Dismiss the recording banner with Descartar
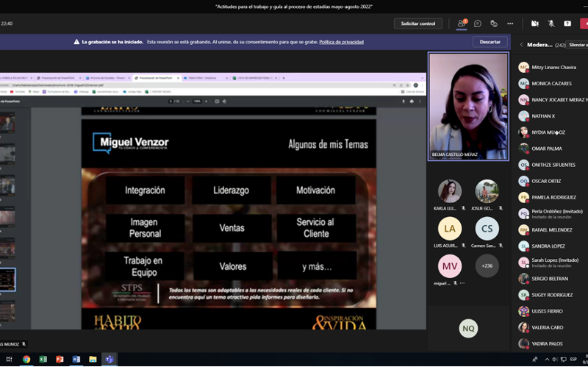This screenshot has width=588, height=367. 490,42
